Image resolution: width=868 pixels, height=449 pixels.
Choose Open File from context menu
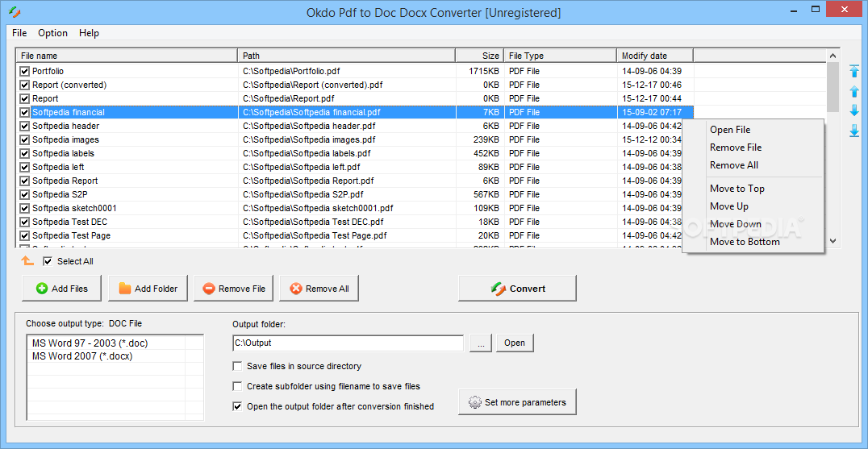click(x=753, y=130)
